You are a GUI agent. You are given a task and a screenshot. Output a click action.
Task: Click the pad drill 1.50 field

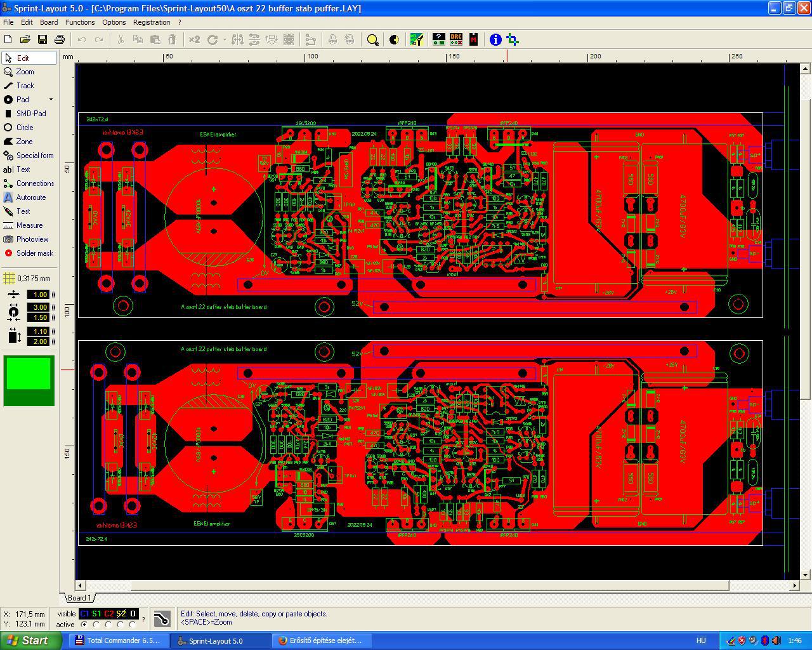point(38,317)
